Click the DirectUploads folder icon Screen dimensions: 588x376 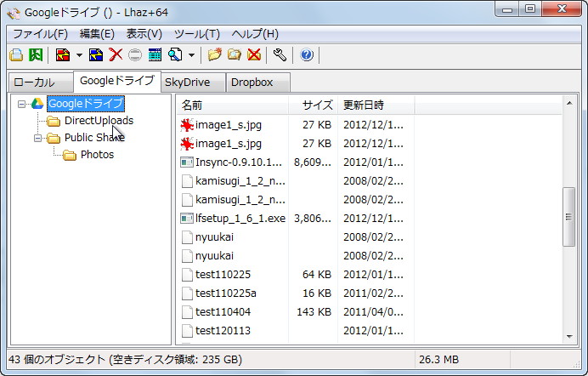pyautogui.click(x=54, y=121)
